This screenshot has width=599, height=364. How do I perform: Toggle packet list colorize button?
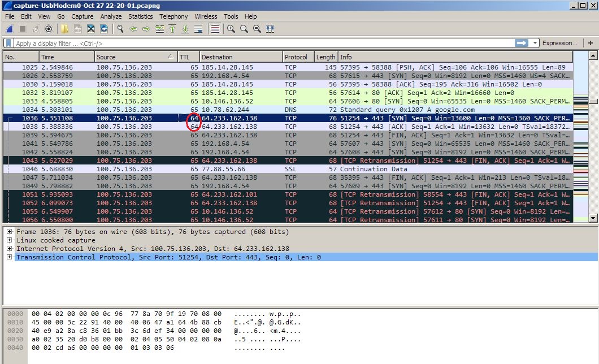tap(215, 29)
